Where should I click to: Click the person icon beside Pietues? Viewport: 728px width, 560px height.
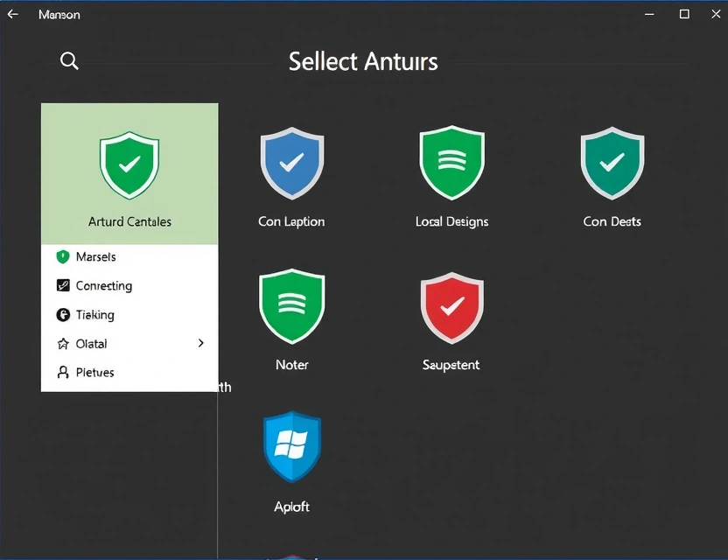[x=63, y=373]
